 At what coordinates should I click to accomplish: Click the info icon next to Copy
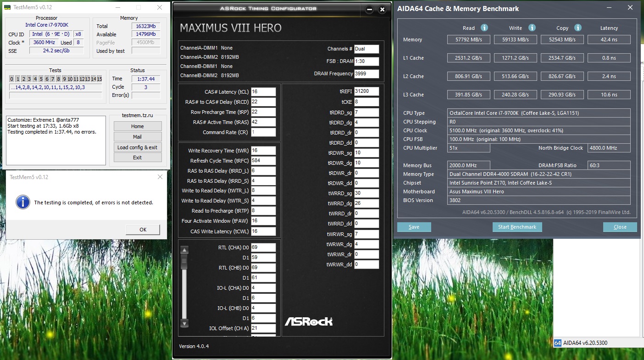578,28
